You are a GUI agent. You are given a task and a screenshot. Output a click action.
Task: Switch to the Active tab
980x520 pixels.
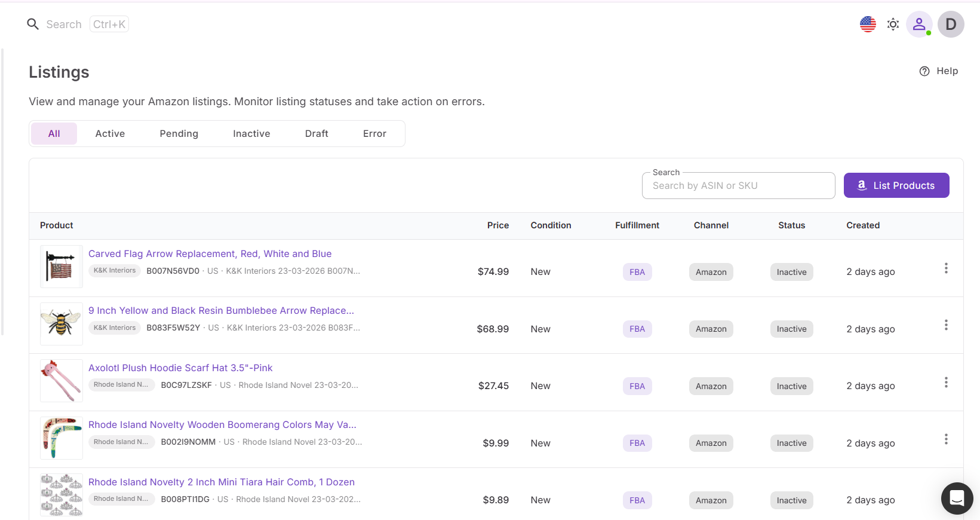tap(110, 134)
